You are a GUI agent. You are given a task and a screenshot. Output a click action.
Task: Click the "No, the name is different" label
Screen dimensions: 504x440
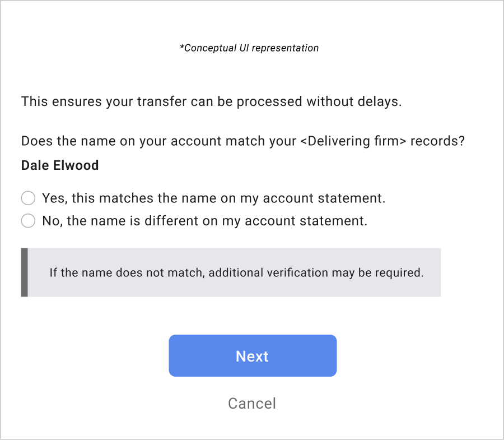[204, 221]
